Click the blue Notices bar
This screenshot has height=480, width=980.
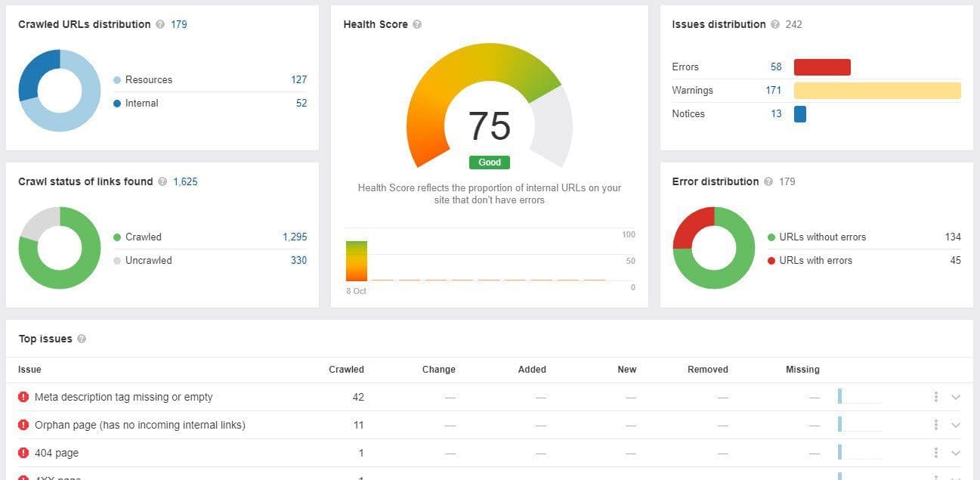coord(800,114)
